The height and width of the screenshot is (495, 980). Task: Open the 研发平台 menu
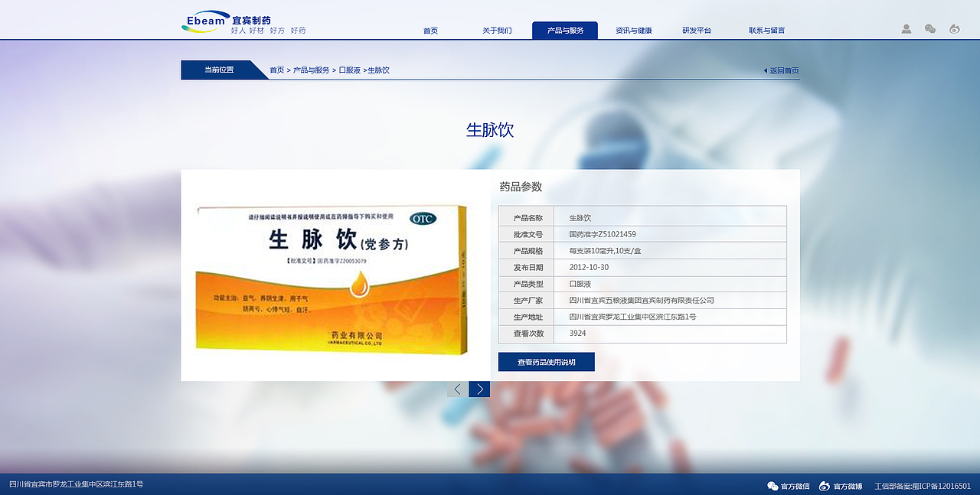click(697, 31)
